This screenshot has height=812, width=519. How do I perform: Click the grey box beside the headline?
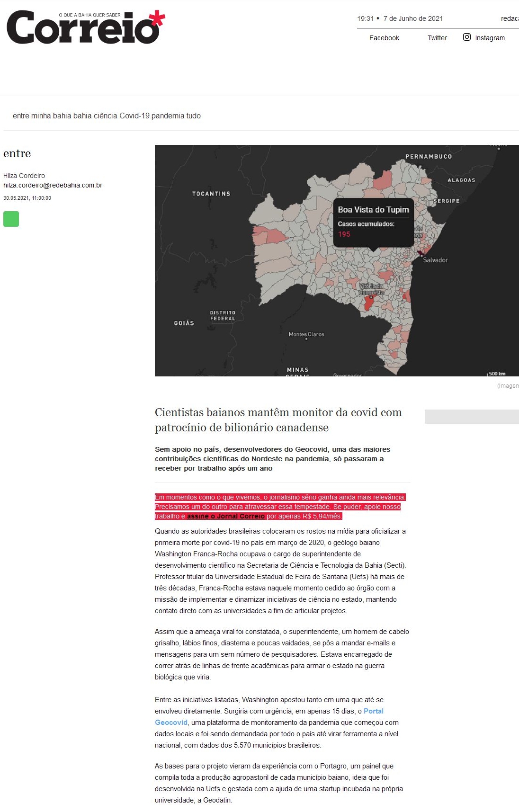471,417
